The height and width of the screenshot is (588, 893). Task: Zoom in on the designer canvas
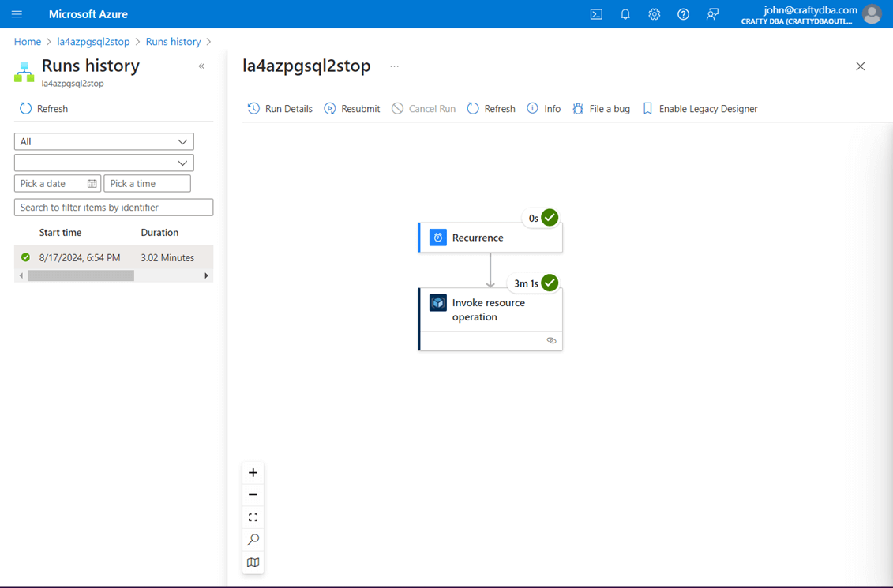tap(253, 473)
